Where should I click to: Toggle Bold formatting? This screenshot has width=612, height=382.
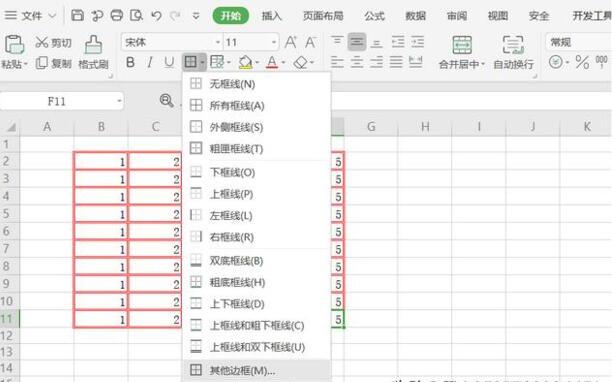click(130, 62)
